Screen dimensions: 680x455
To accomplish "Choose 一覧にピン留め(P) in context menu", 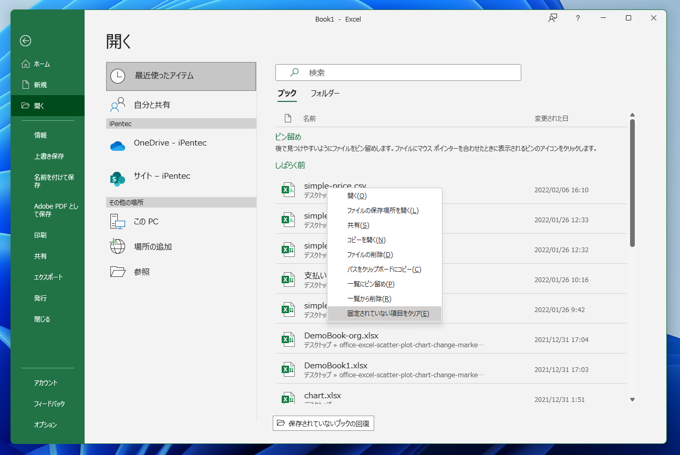I will point(385,284).
